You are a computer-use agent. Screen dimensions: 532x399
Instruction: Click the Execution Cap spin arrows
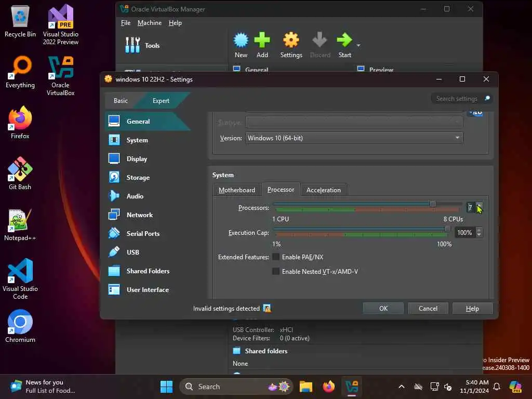point(478,232)
